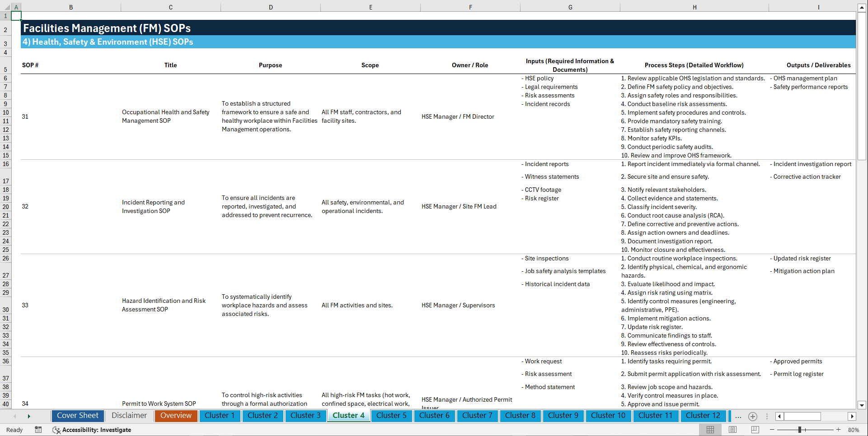Open the hidden sheets list via ellipsis

738,416
